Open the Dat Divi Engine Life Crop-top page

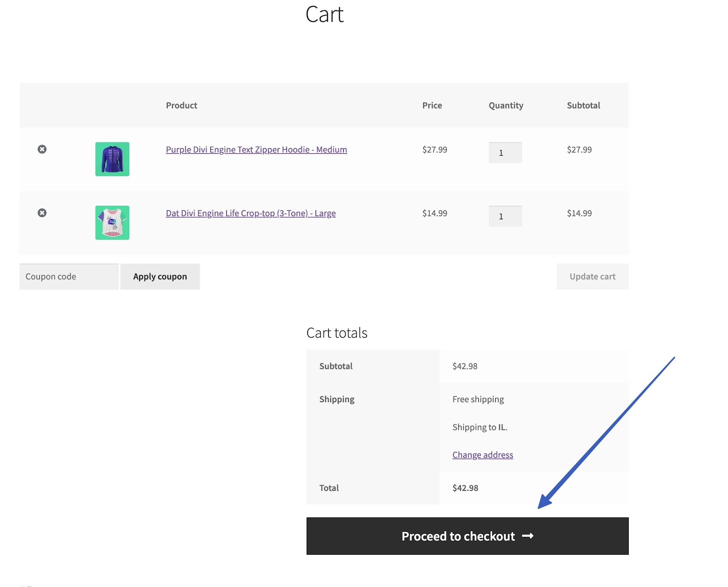pyautogui.click(x=251, y=213)
